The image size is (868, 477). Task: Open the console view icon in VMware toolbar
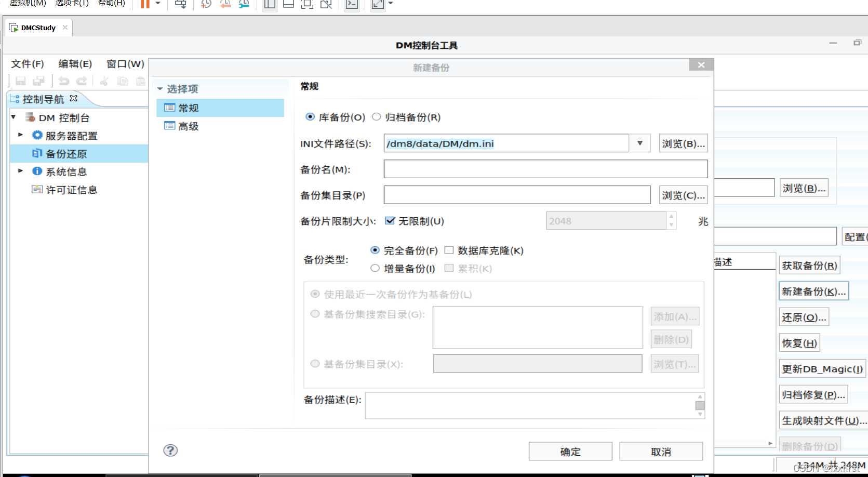352,4
